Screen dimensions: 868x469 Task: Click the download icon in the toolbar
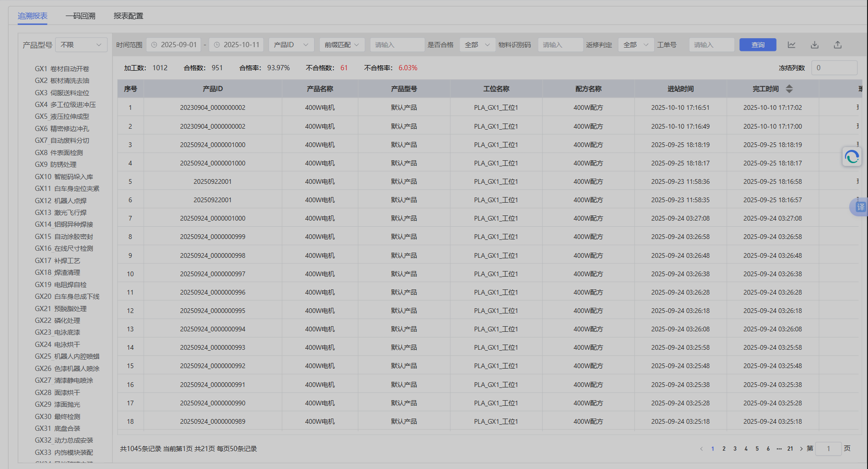[814, 45]
